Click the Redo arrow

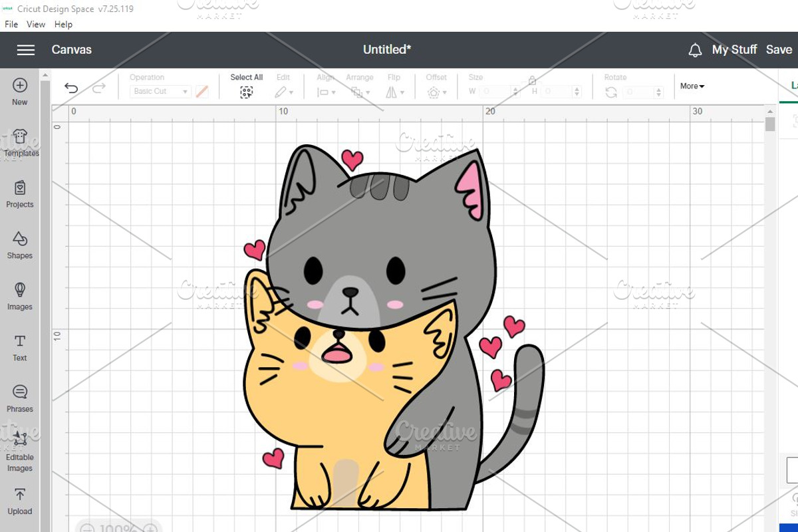tap(99, 88)
